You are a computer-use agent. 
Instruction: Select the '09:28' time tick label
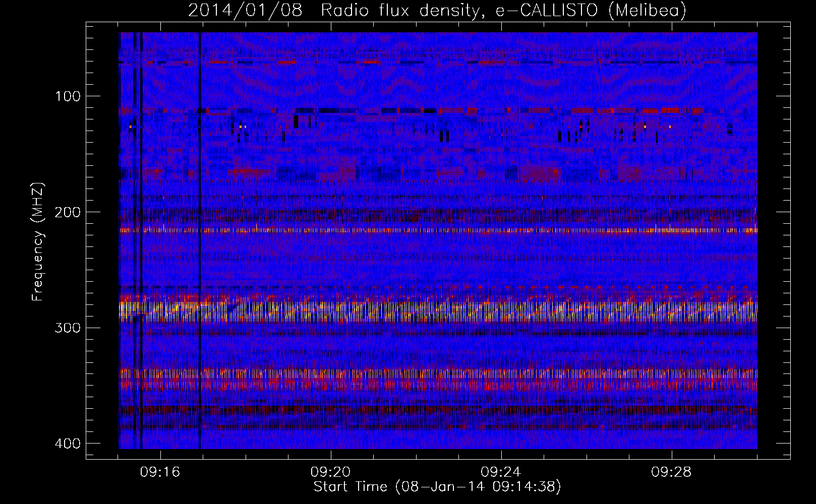[x=671, y=472]
